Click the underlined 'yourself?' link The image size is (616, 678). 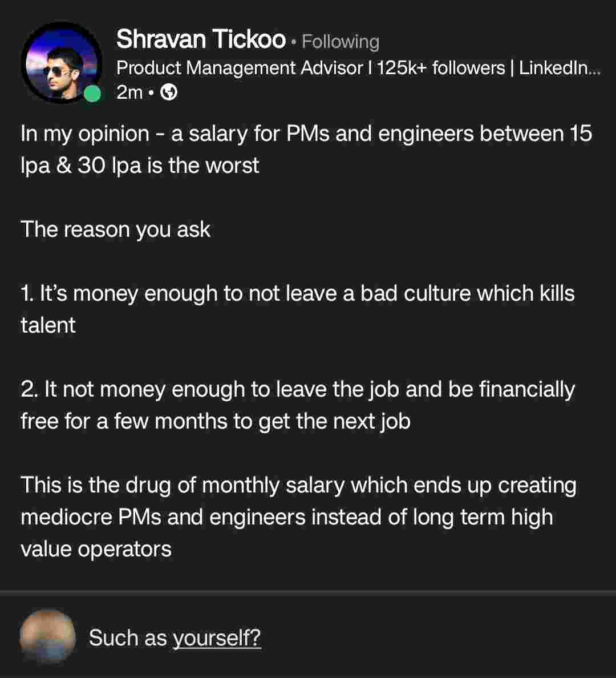tap(217, 637)
